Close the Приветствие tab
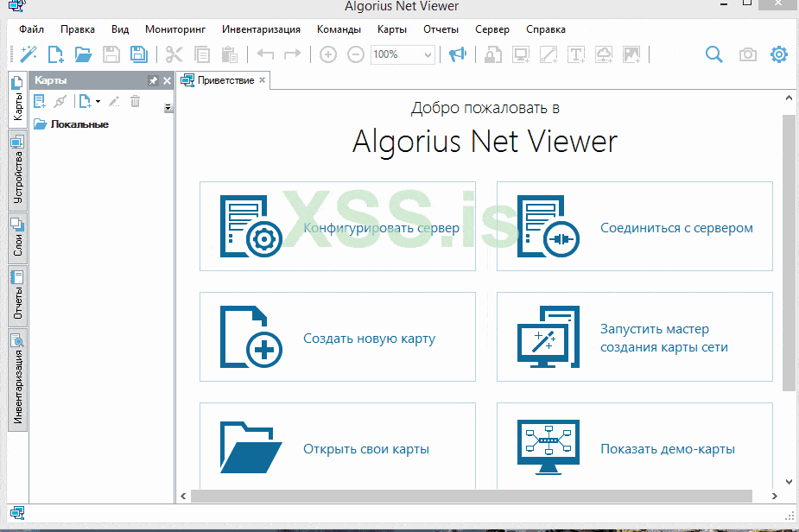This screenshot has width=799, height=532. (x=262, y=80)
